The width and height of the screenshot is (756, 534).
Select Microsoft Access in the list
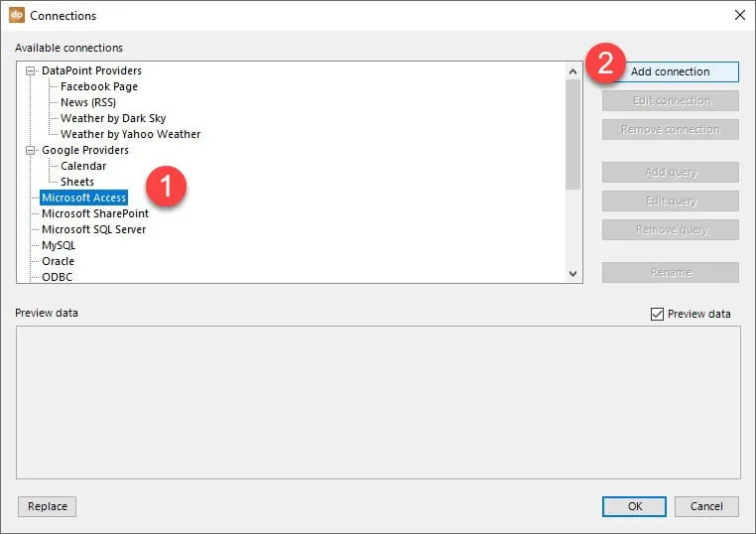[x=84, y=198]
